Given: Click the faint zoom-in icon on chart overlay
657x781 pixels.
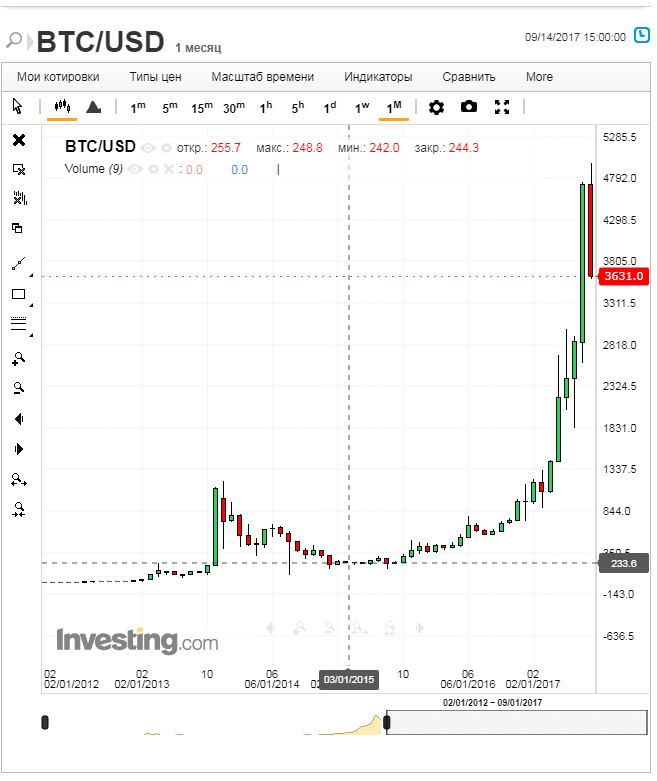Looking at the screenshot, I should [299, 628].
